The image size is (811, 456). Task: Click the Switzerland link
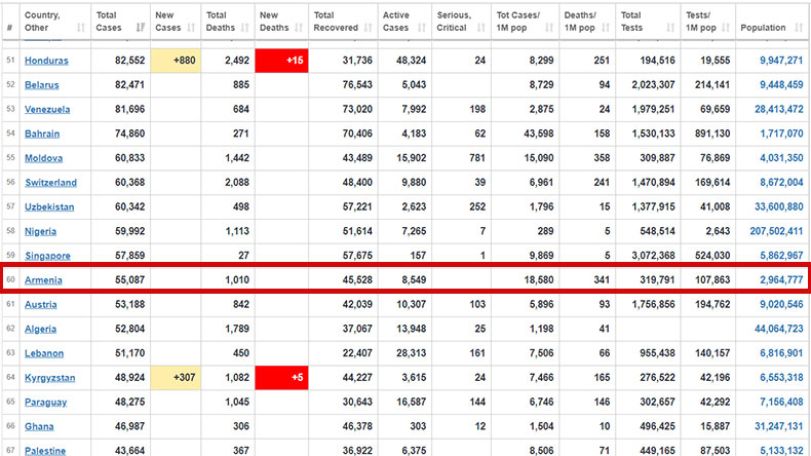(51, 183)
